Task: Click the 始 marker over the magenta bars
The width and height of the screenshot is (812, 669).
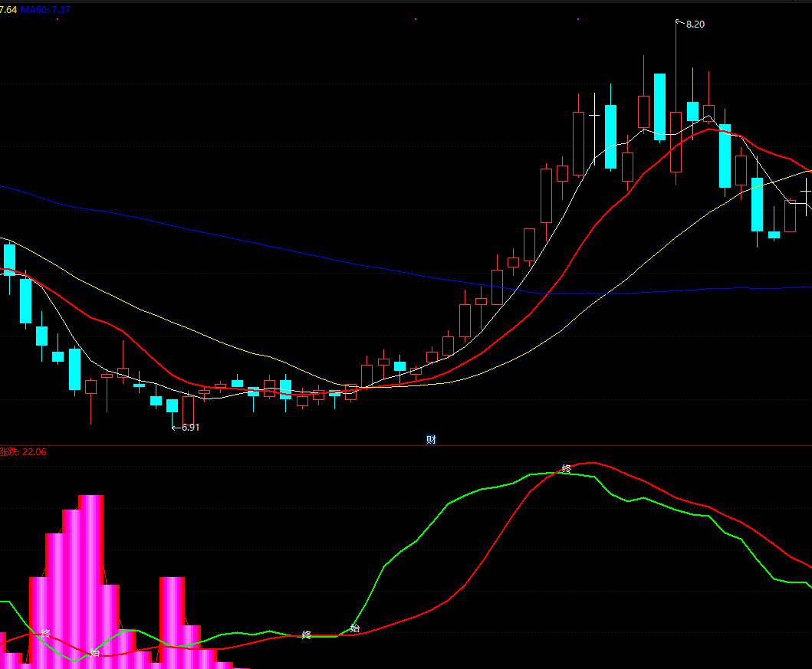Action: click(95, 653)
